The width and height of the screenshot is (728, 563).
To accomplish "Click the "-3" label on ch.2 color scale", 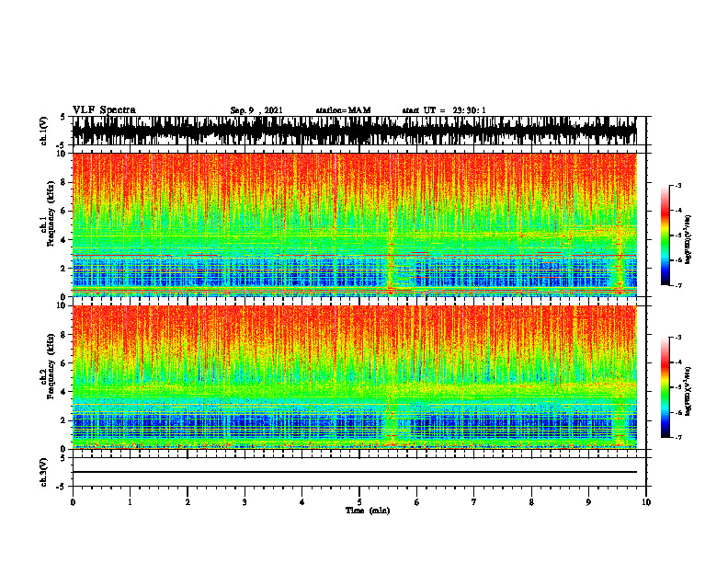I will [x=678, y=338].
